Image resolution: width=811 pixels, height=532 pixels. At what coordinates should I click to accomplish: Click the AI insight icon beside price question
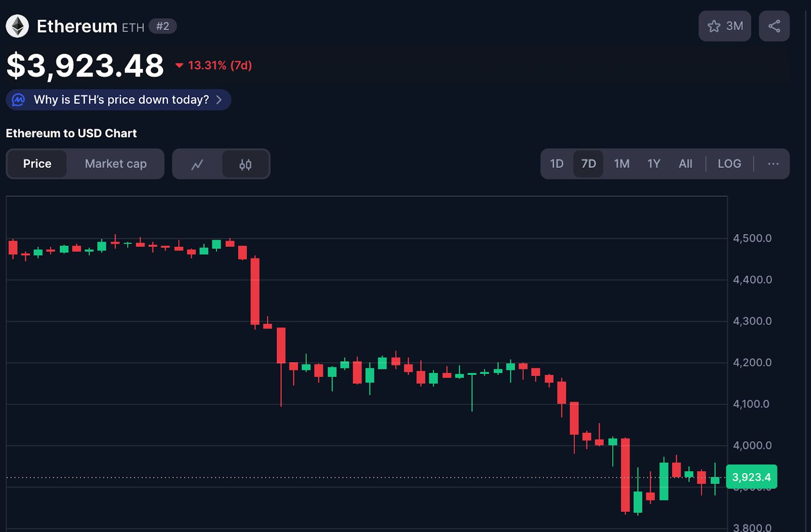(x=19, y=100)
